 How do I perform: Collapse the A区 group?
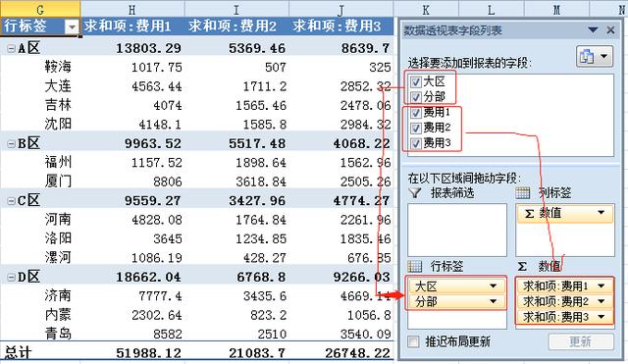point(11,48)
